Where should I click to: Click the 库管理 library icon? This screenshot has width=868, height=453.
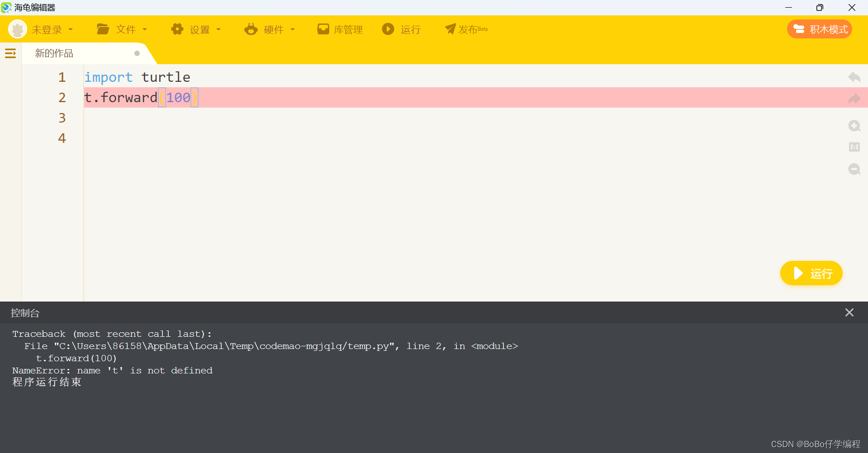click(x=323, y=29)
